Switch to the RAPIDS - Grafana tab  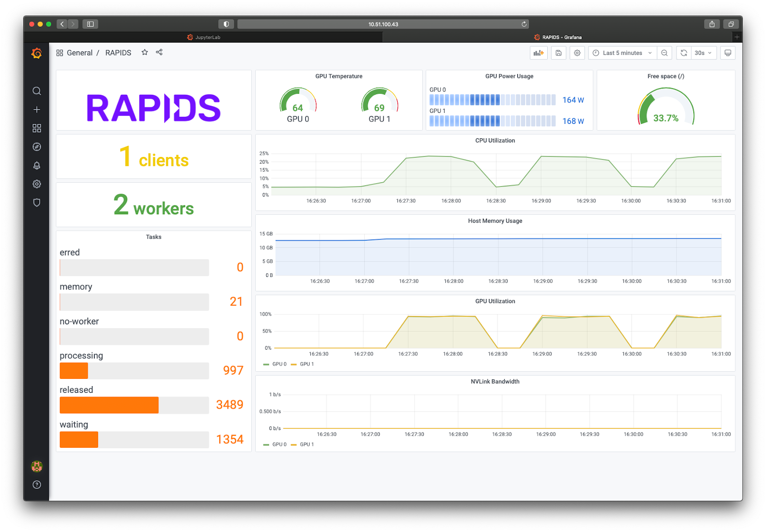point(558,37)
